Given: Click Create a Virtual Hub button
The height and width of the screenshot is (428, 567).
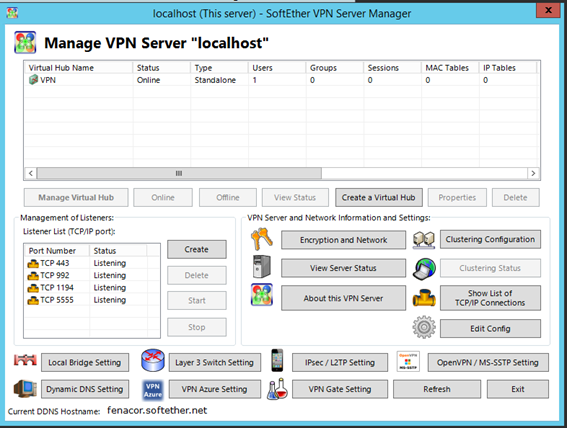Looking at the screenshot, I should coord(379,197).
